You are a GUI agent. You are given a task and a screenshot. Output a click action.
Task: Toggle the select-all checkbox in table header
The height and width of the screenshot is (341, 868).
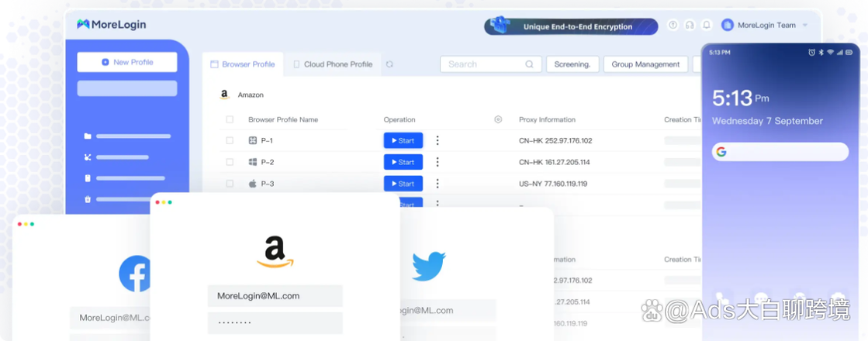[230, 119]
